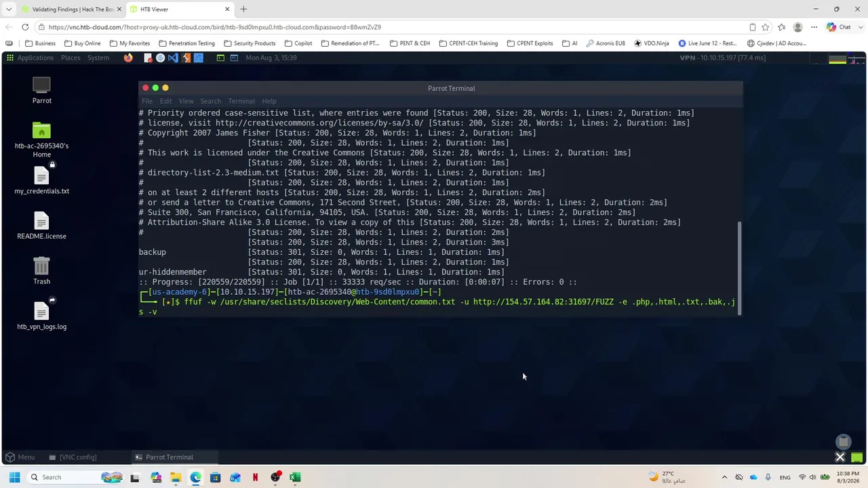The width and height of the screenshot is (868, 488).
Task: Open VDO.Ninja bookmark
Action: [x=652, y=43]
